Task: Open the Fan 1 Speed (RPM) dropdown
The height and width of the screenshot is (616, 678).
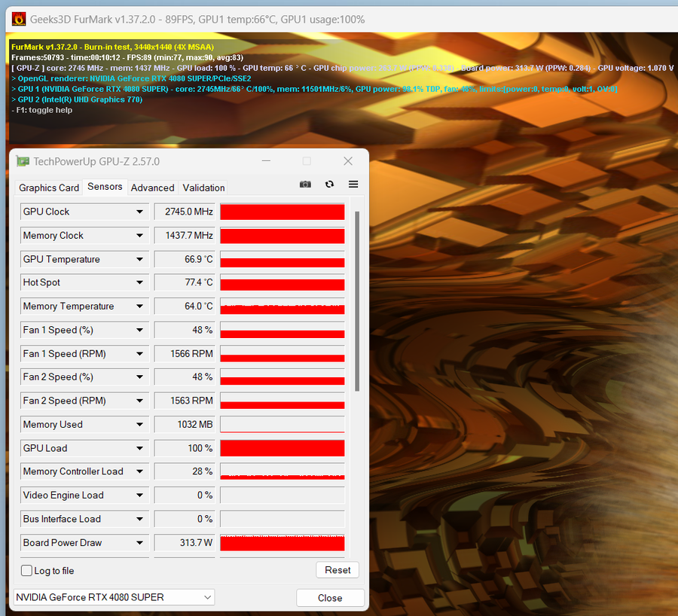Action: click(x=139, y=354)
